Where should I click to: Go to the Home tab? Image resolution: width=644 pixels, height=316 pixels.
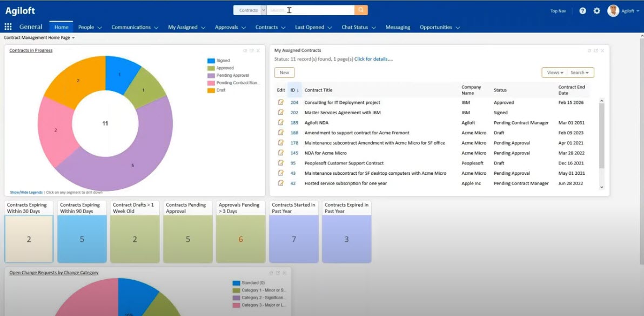(x=61, y=27)
